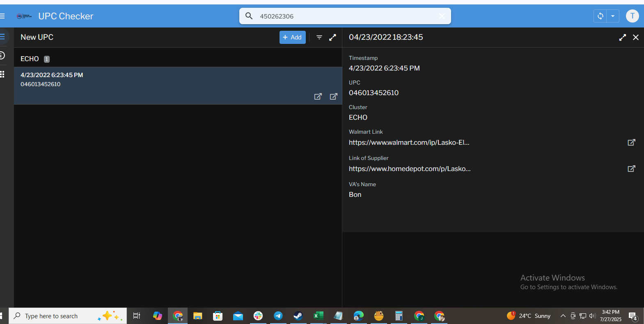Image resolution: width=644 pixels, height=324 pixels.
Task: Select the info view in left sidebar
Action: tap(2, 55)
